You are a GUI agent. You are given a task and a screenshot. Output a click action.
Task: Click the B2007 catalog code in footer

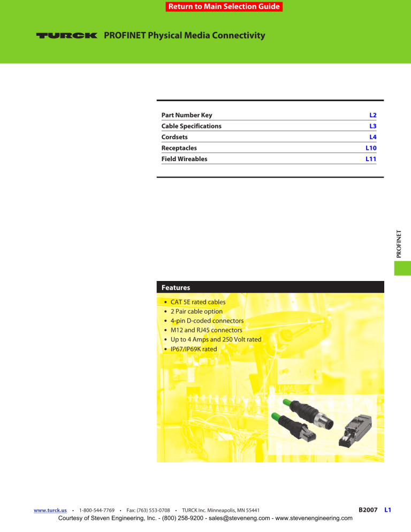click(x=368, y=510)
